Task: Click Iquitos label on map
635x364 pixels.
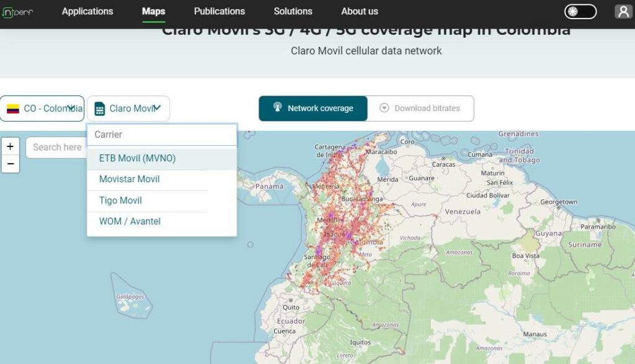Action: [360, 342]
